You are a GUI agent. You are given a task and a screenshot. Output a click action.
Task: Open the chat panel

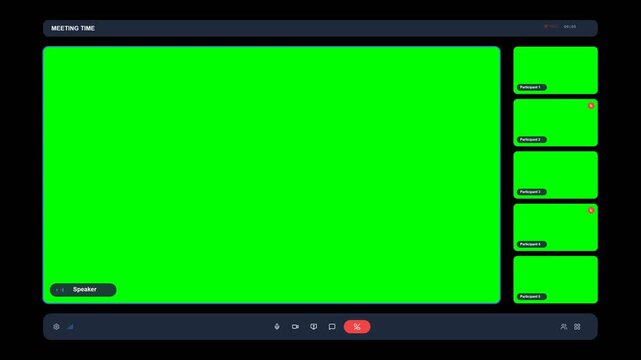coord(332,326)
